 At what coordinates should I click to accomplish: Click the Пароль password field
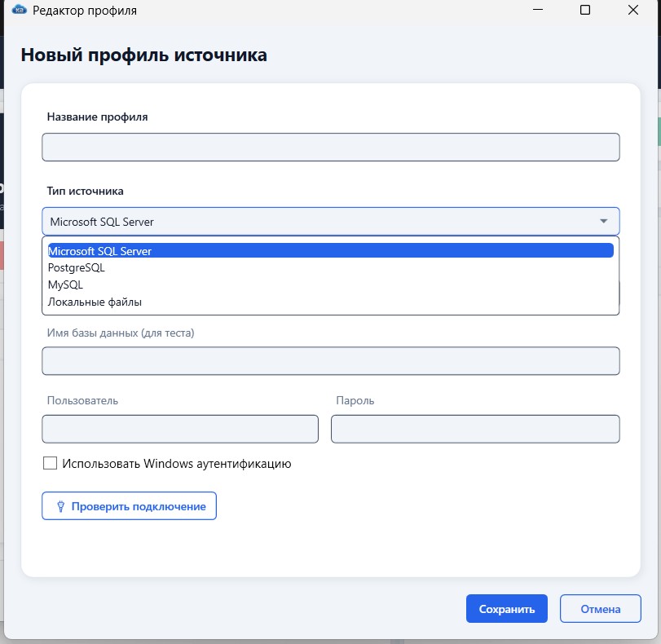475,429
